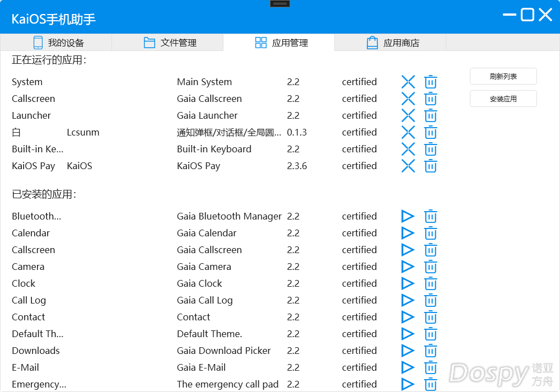Viewport: 560px width, 392px height.
Task: Click the 'Gaia Call Log' description
Action: (x=204, y=300)
